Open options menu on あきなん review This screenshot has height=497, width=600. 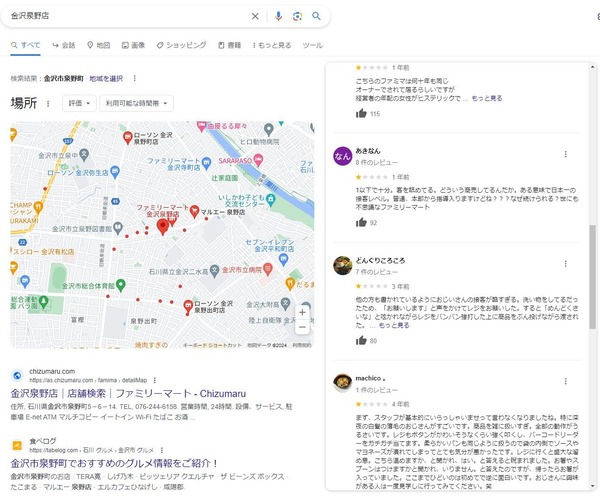(566, 154)
